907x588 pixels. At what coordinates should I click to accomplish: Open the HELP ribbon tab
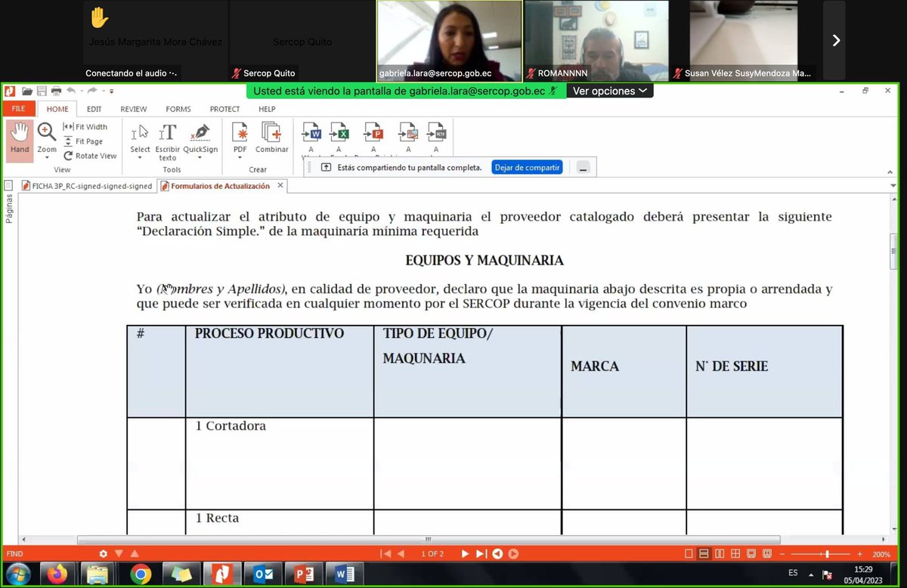[267, 109]
